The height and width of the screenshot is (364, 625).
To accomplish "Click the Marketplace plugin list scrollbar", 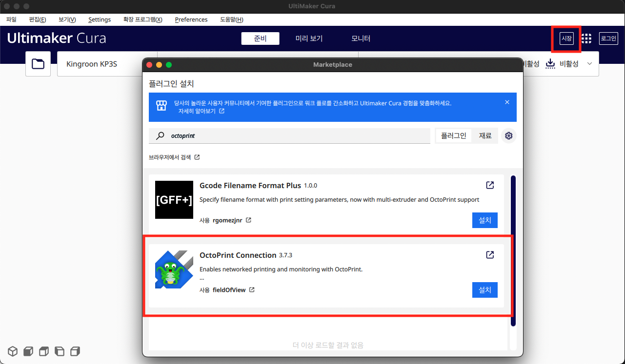I will 513,250.
